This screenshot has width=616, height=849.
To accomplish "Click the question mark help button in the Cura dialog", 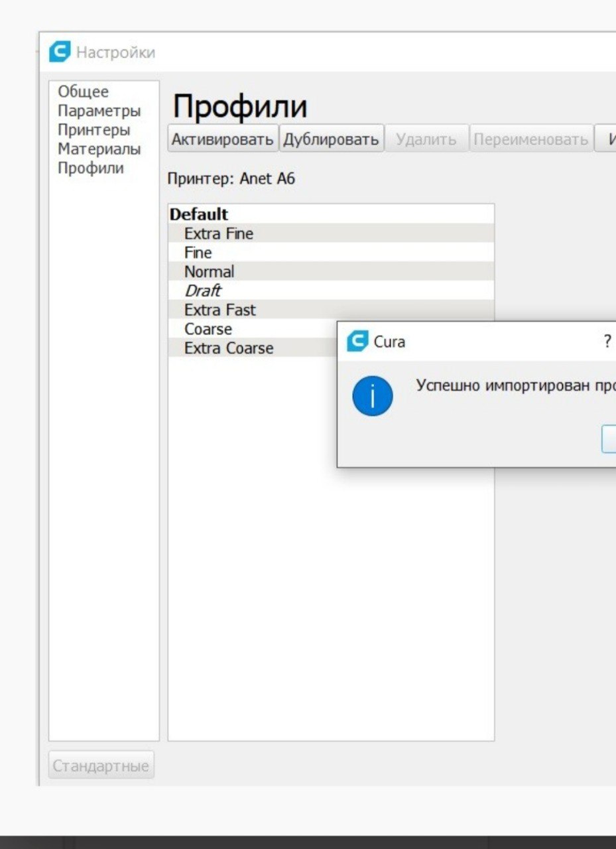I will click(x=607, y=342).
